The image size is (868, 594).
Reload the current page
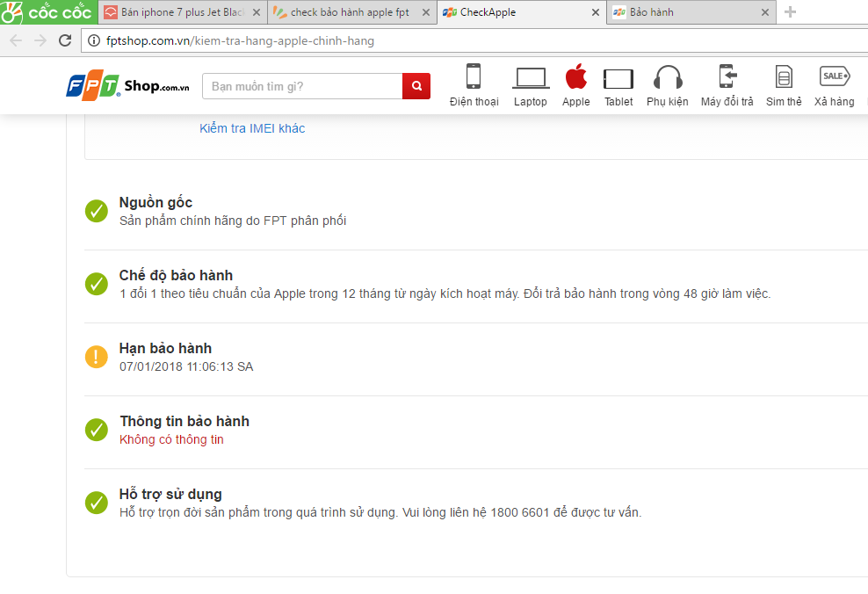tap(65, 40)
